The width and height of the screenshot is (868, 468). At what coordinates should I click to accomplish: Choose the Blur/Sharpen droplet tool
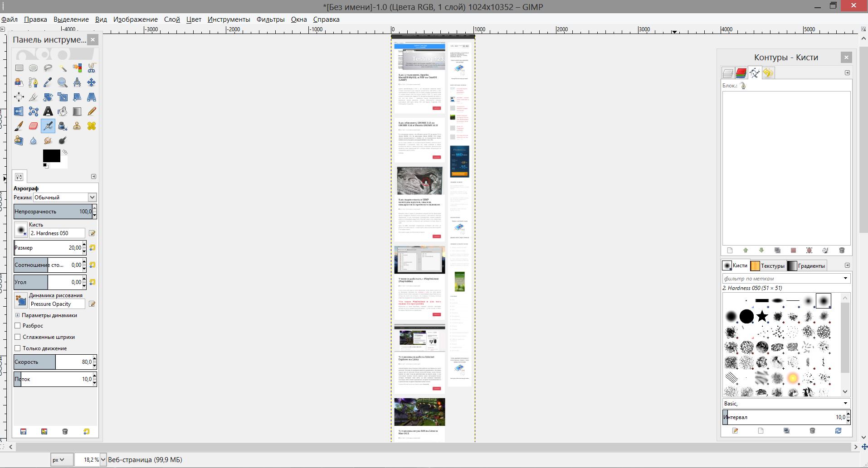click(x=34, y=140)
